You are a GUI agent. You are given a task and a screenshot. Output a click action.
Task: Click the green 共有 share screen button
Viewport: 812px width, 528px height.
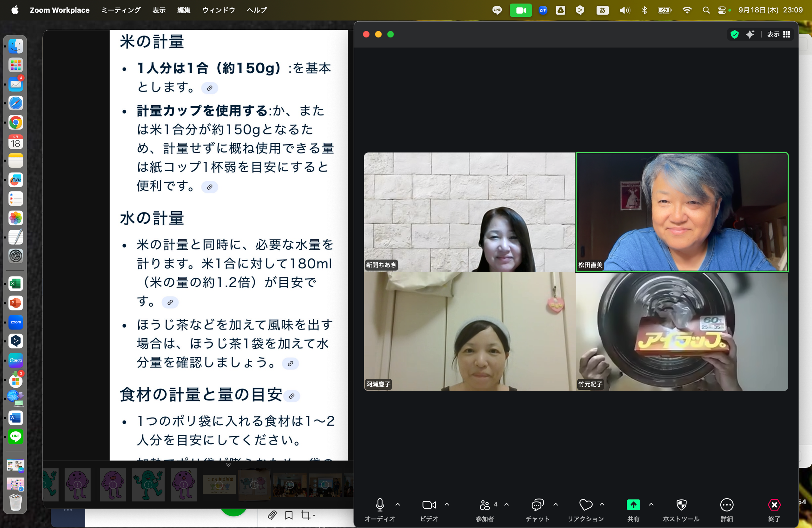[x=633, y=505]
